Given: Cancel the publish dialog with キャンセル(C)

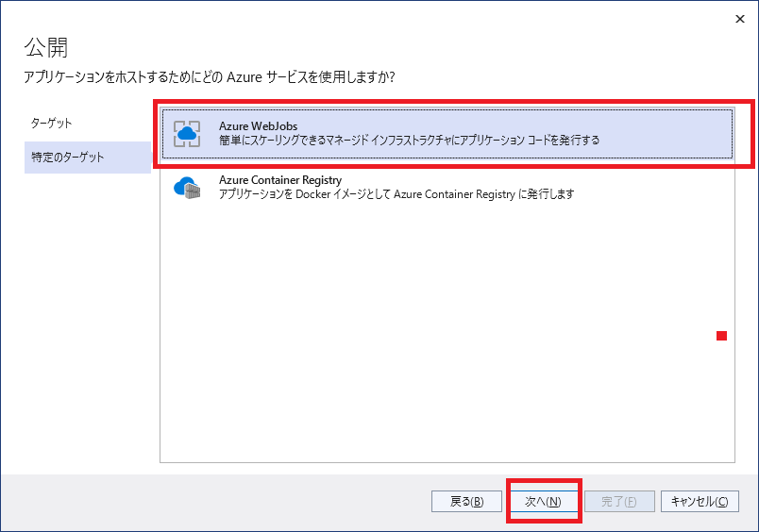Looking at the screenshot, I should pyautogui.click(x=700, y=502).
